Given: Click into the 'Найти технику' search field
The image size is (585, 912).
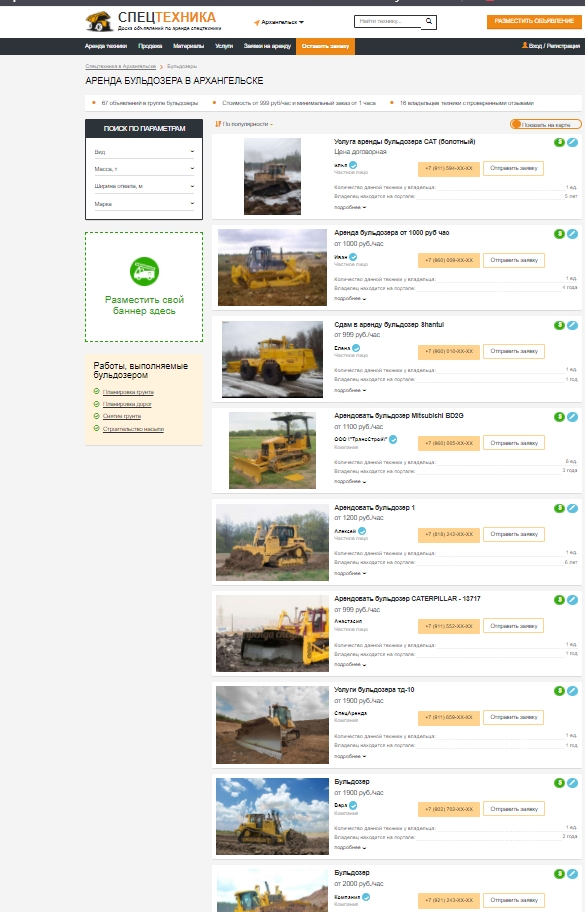Looking at the screenshot, I should click(x=388, y=22).
